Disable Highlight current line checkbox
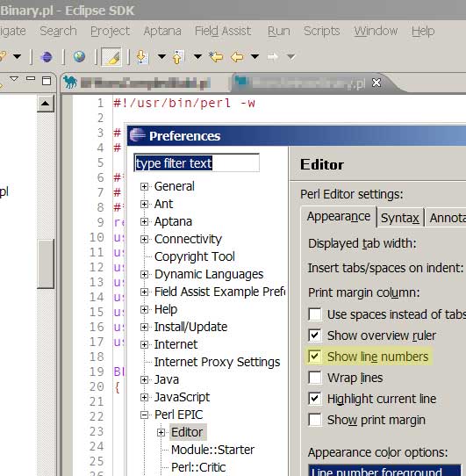This screenshot has width=466, height=476. click(314, 399)
